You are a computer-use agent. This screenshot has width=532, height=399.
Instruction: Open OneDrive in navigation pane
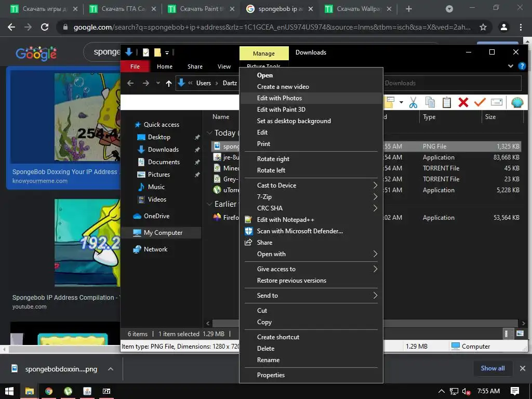(156, 216)
